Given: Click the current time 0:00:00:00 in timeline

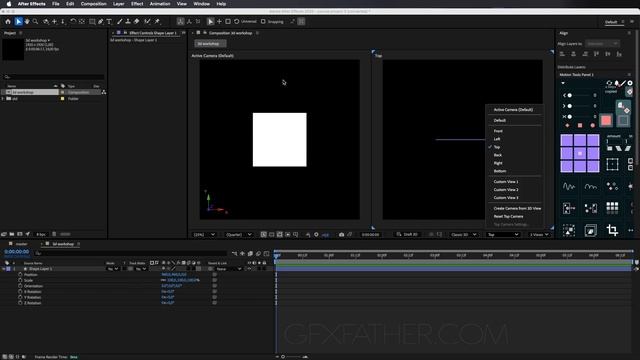Looking at the screenshot, I should coord(17,252).
